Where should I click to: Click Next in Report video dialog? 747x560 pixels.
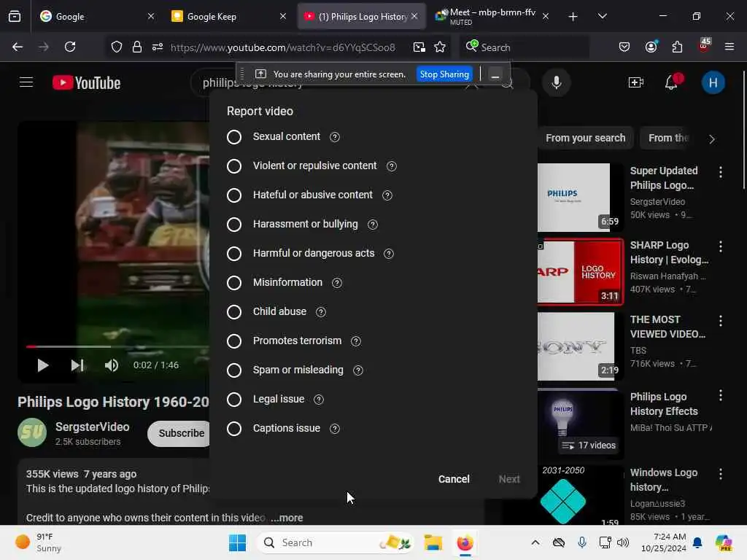pos(508,479)
